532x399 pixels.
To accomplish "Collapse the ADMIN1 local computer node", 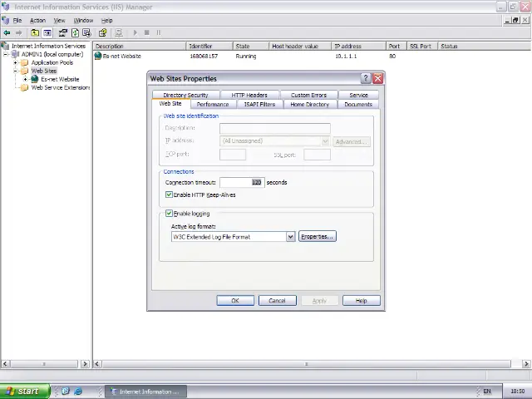I will [6, 54].
